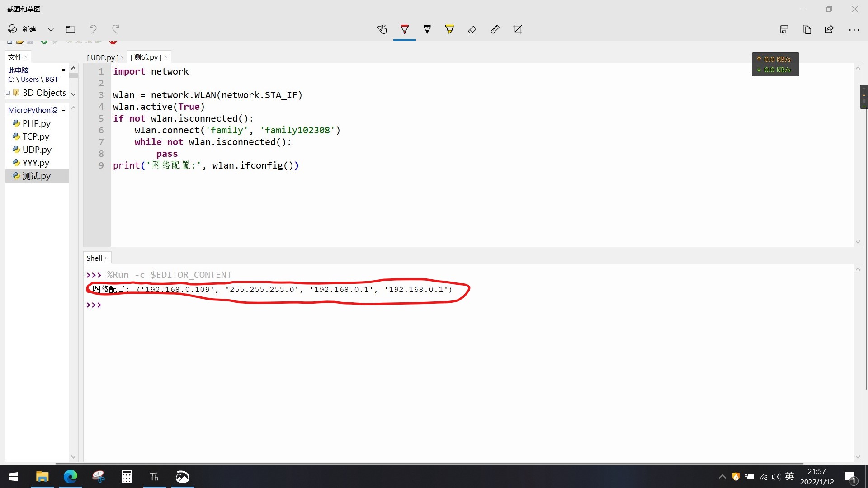Screen dimensions: 868x488
Task: Select the Shell tab
Action: click(94, 258)
